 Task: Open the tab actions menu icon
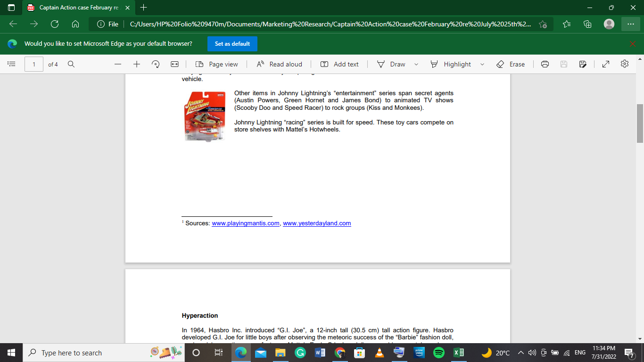click(x=11, y=8)
